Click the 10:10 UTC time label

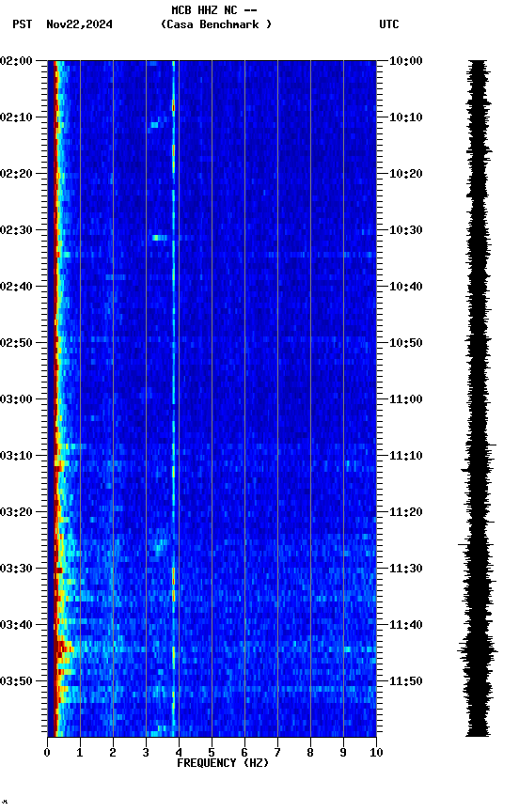tap(406, 117)
